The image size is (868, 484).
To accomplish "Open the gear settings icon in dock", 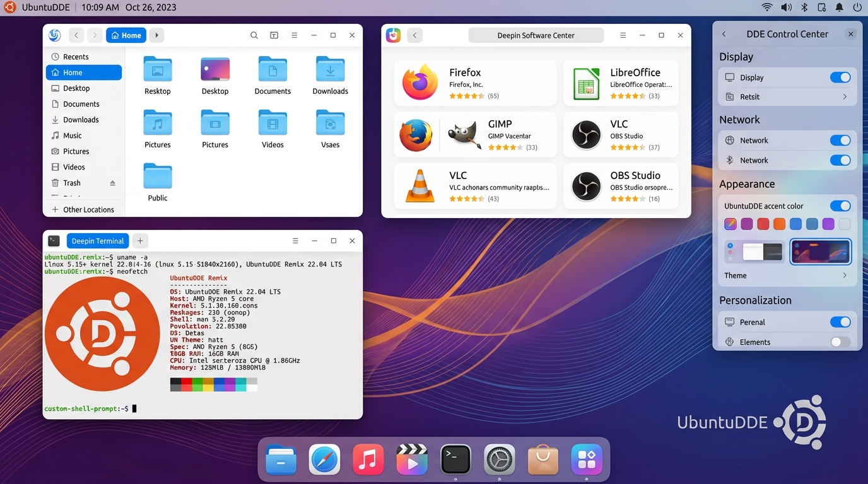I will coord(499,460).
